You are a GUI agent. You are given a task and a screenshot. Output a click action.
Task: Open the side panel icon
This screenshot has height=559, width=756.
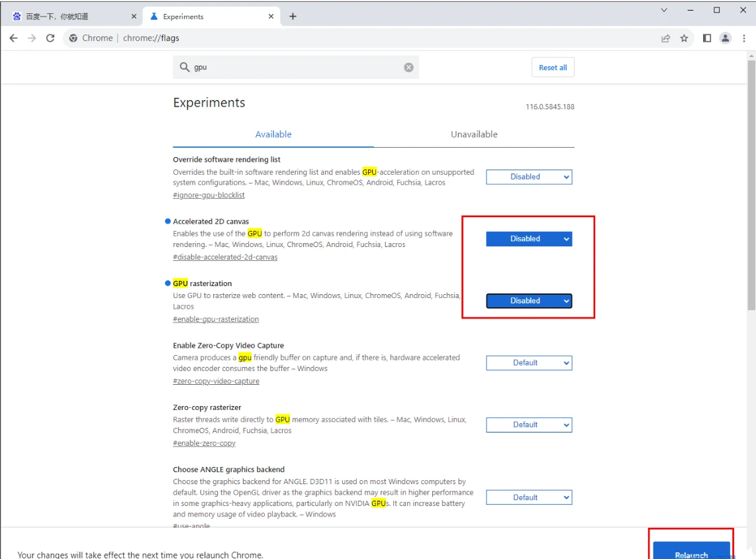coord(707,38)
